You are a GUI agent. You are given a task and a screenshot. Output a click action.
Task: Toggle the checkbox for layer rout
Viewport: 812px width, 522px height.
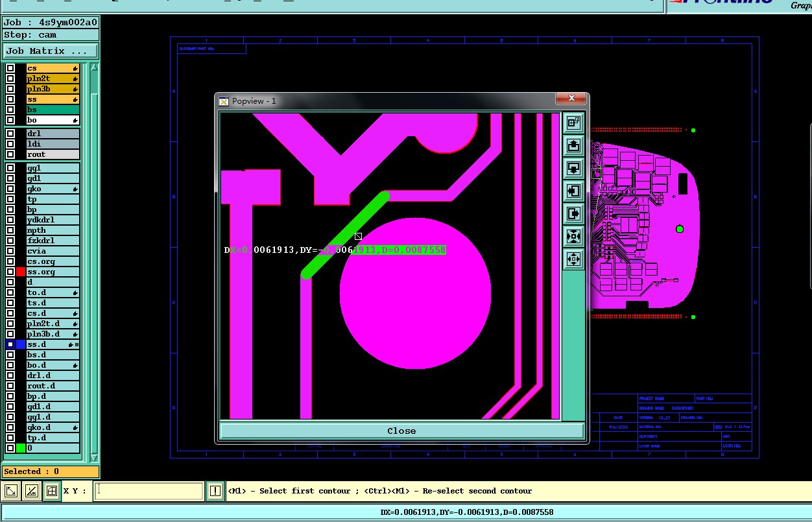pos(10,154)
